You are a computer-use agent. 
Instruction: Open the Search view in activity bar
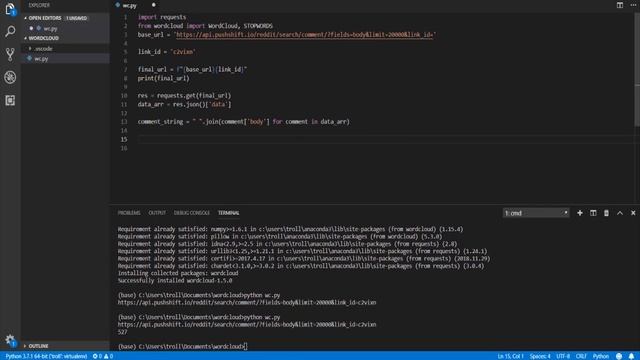[10, 31]
